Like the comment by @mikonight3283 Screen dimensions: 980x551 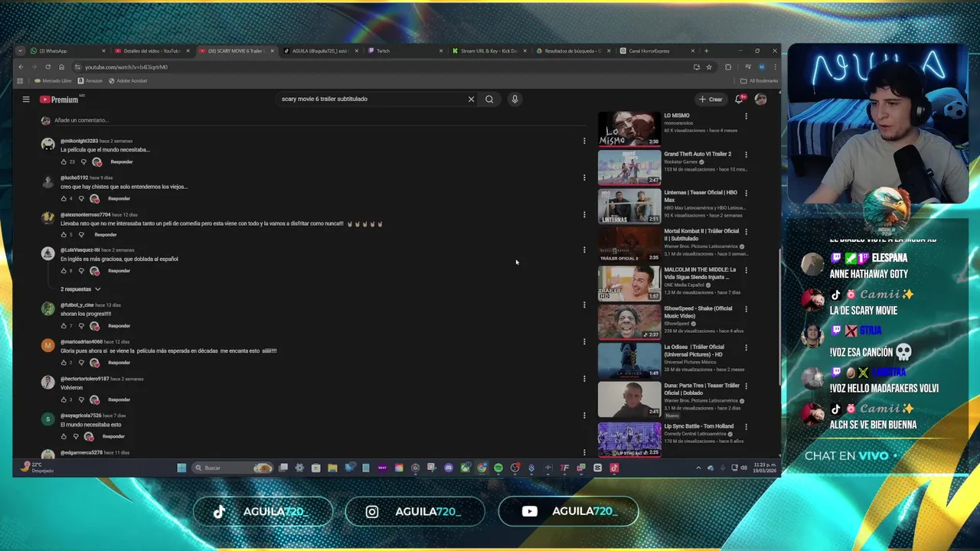pos(64,162)
